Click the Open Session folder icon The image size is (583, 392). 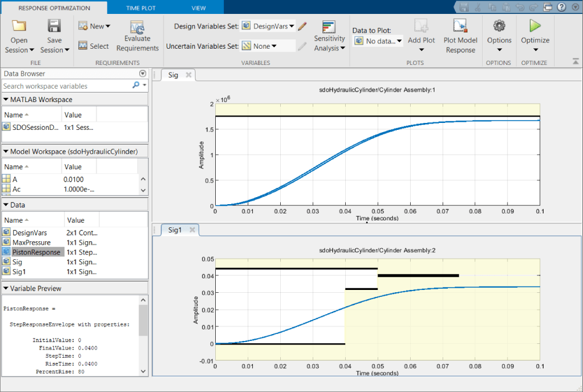pyautogui.click(x=19, y=27)
